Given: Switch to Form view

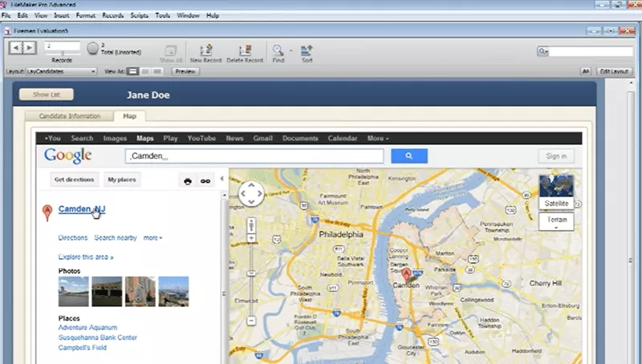Looking at the screenshot, I should pos(132,71).
